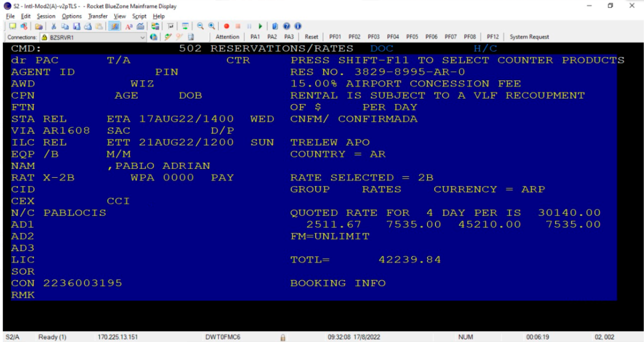Image resolution: width=644 pixels, height=342 pixels.
Task: Open the Script menu
Action: [139, 16]
